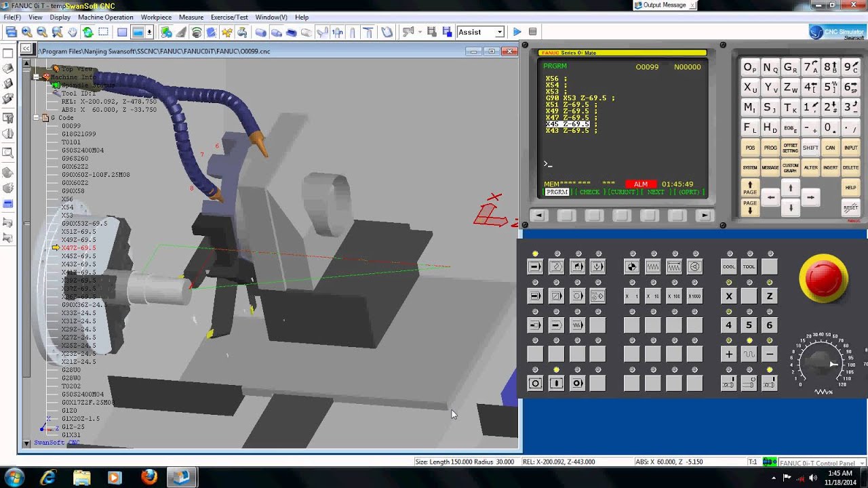Click the INSERT key on keypad
The image size is (868, 488).
(x=830, y=167)
